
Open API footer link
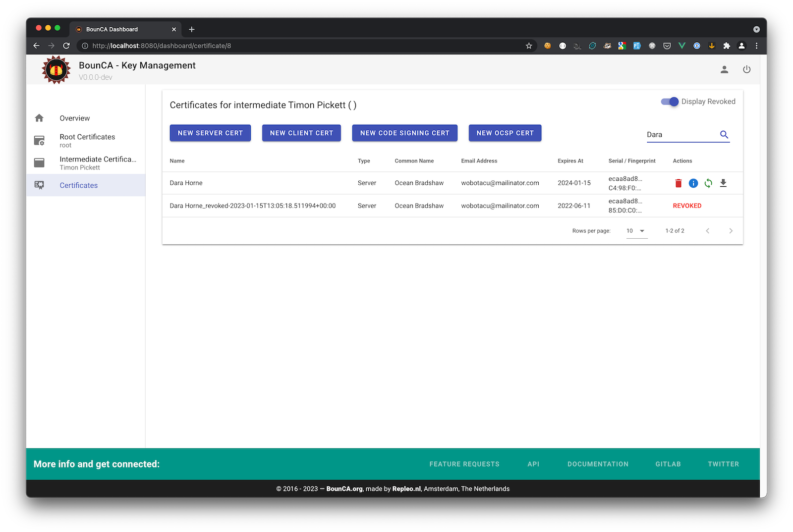click(533, 464)
